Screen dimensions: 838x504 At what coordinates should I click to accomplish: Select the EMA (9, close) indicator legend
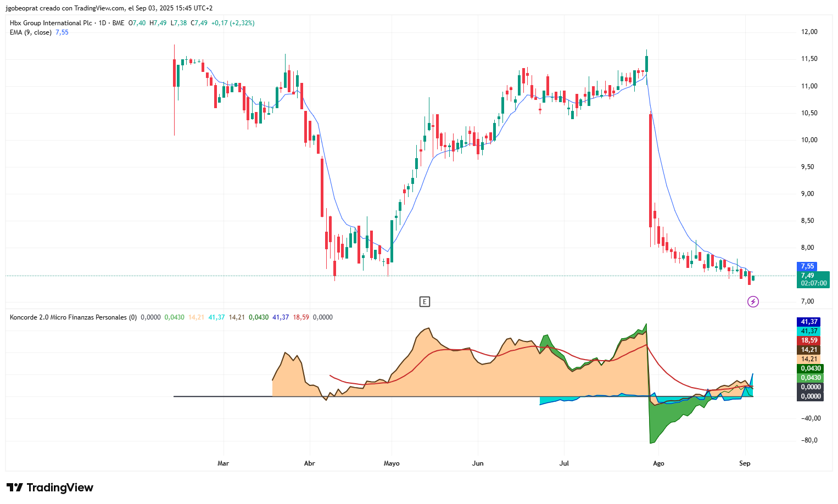pos(31,32)
